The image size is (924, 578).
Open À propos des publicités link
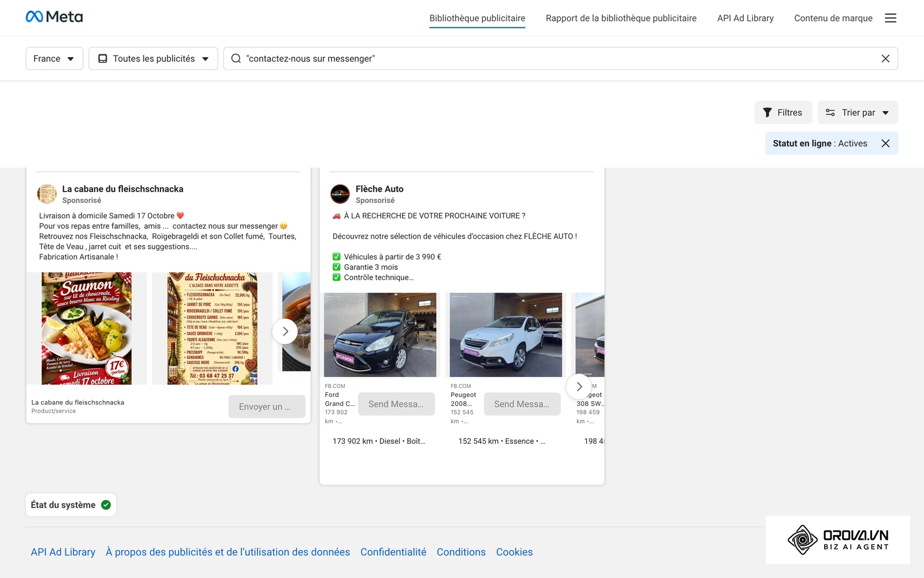tap(228, 552)
